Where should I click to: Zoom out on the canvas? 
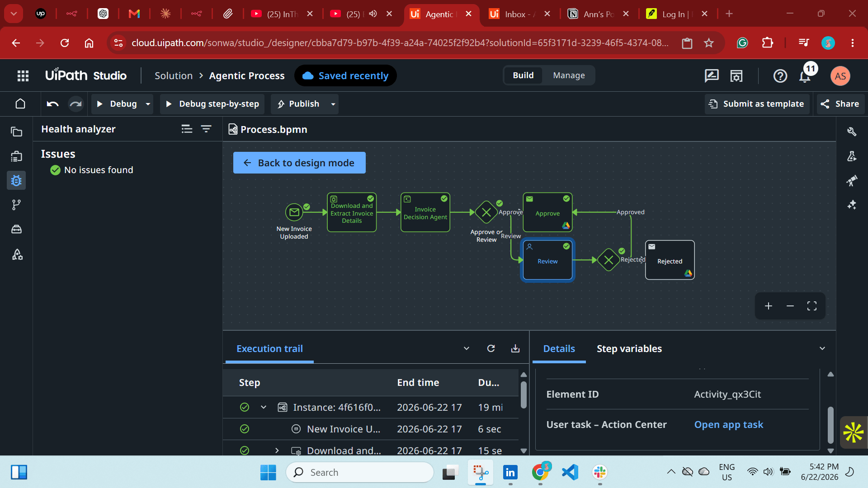pyautogui.click(x=790, y=306)
